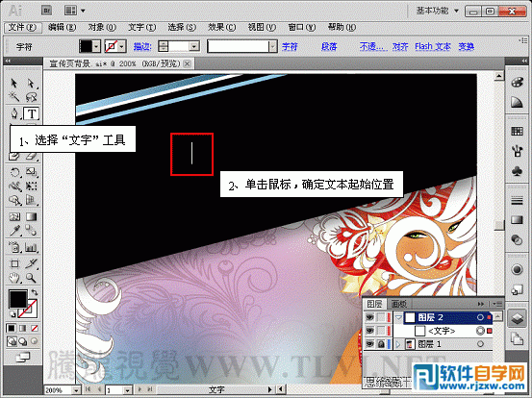The width and height of the screenshot is (532, 398).
Task: Swap fill and stroke arrow icon
Action: [x=35, y=292]
